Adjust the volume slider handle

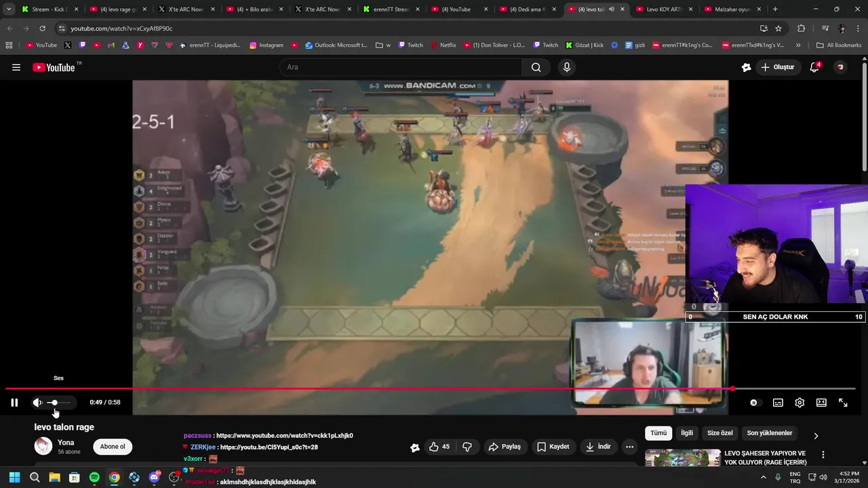click(x=54, y=403)
